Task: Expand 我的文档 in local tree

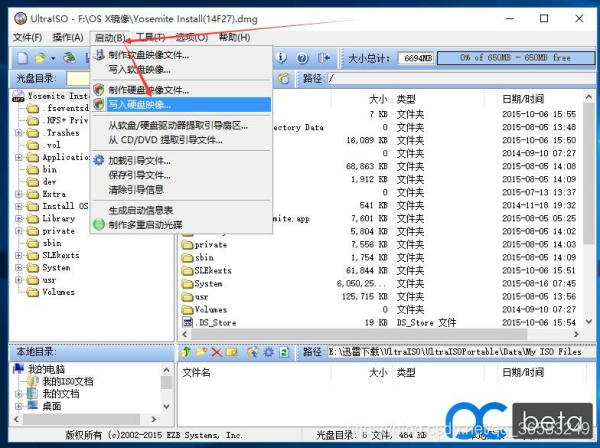Action: tap(18, 393)
